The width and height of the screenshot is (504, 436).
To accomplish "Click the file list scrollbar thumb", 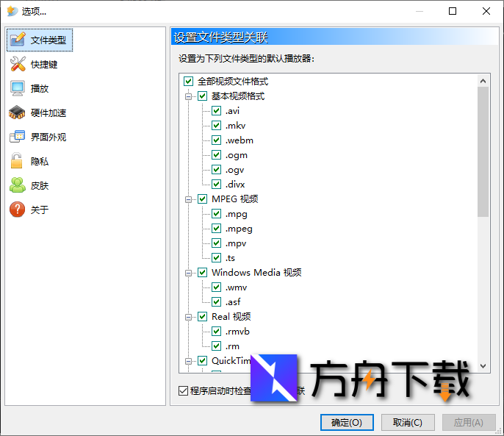I will (x=483, y=152).
